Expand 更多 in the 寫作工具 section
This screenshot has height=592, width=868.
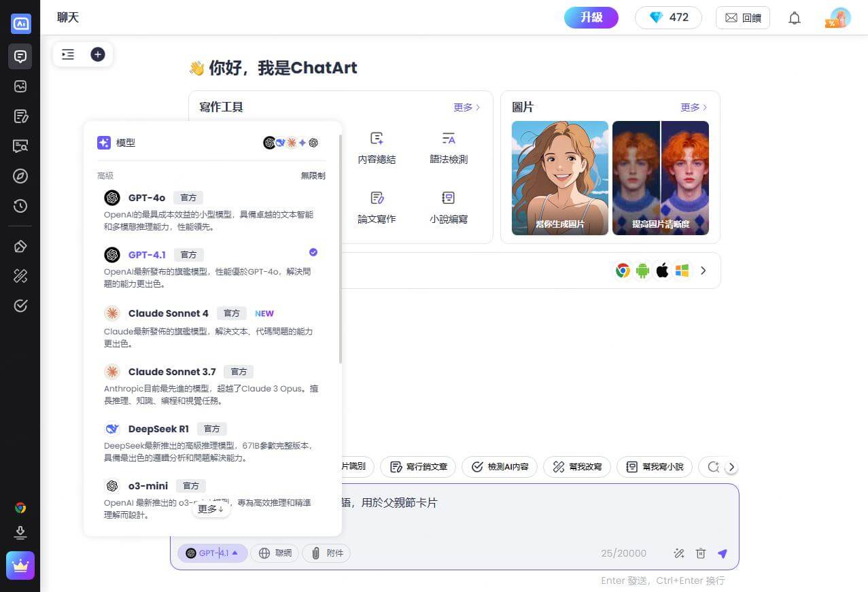467,107
